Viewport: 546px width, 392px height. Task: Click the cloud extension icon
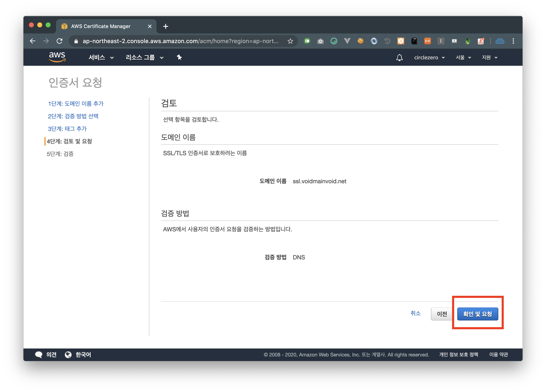[x=500, y=41]
